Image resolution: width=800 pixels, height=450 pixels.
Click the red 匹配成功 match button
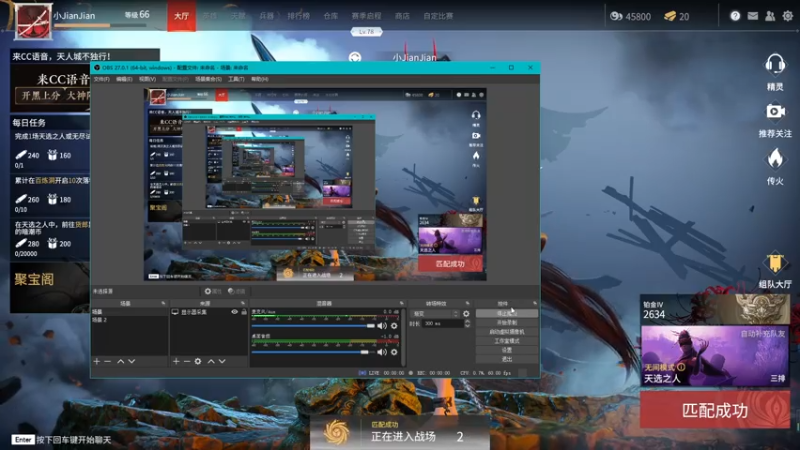[715, 410]
